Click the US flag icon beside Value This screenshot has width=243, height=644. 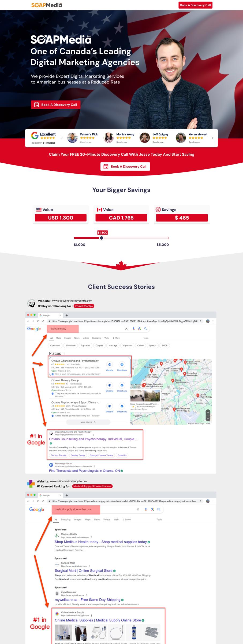(x=39, y=210)
